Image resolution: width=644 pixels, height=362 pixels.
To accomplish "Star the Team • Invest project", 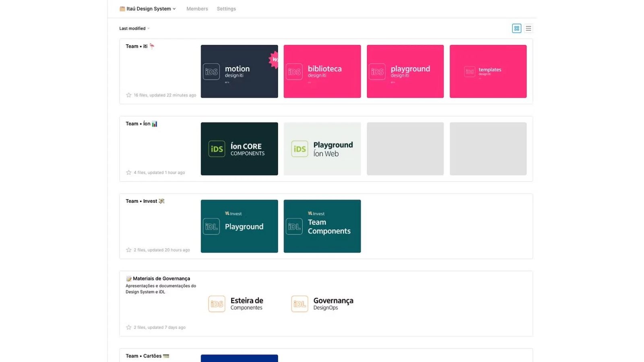I will [129, 250].
